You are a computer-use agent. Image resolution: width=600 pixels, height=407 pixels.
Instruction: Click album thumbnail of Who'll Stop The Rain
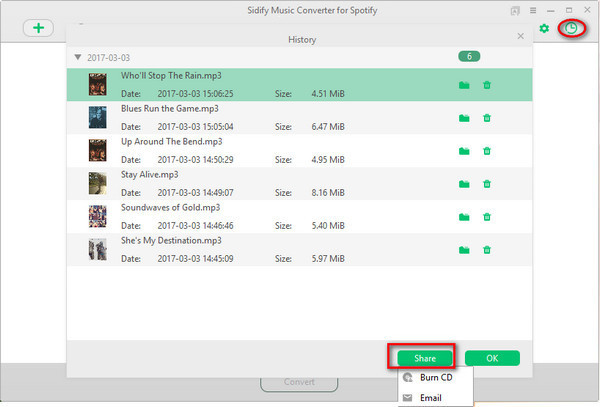pos(98,85)
